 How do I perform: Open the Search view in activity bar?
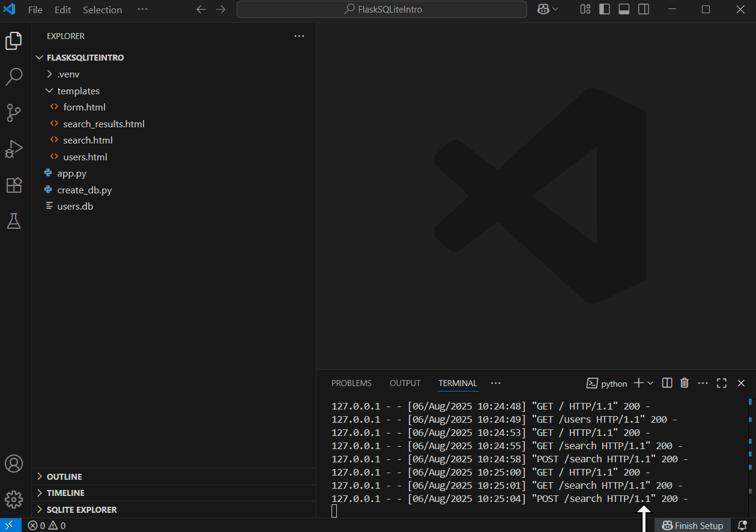coord(14,76)
